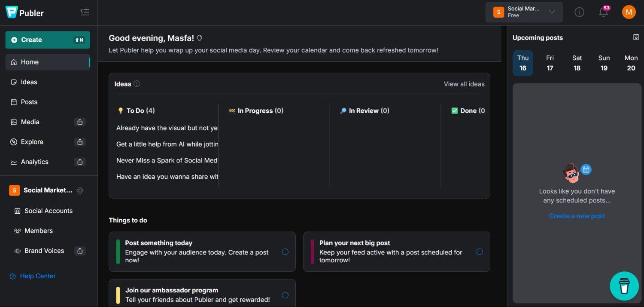Screen dimensions: 644x307
Task: Click the In Progress (0) column header
Action: [x=256, y=111]
